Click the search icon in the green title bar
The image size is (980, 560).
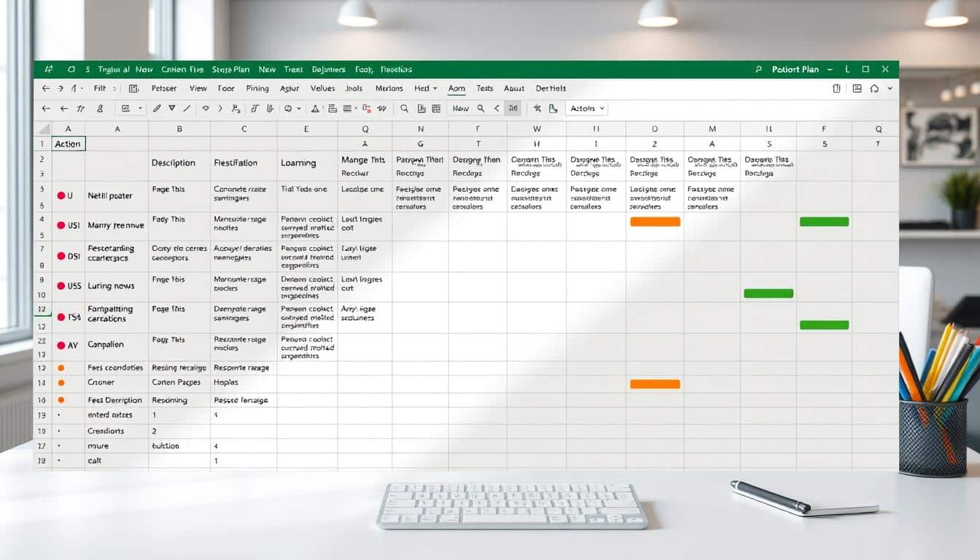(x=758, y=69)
